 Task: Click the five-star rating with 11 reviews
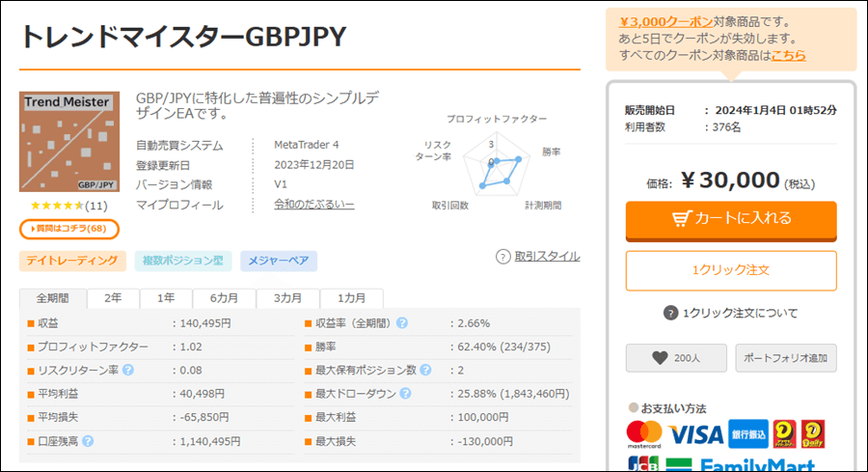tap(68, 206)
